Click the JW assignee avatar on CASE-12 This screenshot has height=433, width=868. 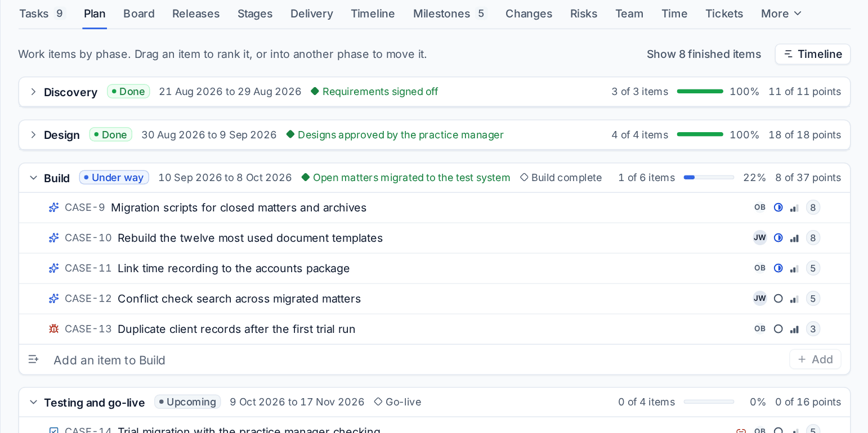click(x=760, y=299)
